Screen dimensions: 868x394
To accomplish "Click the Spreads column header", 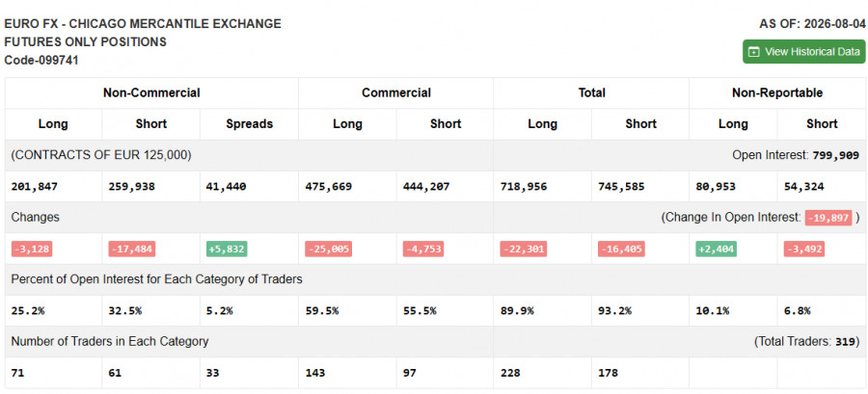I will tap(249, 123).
